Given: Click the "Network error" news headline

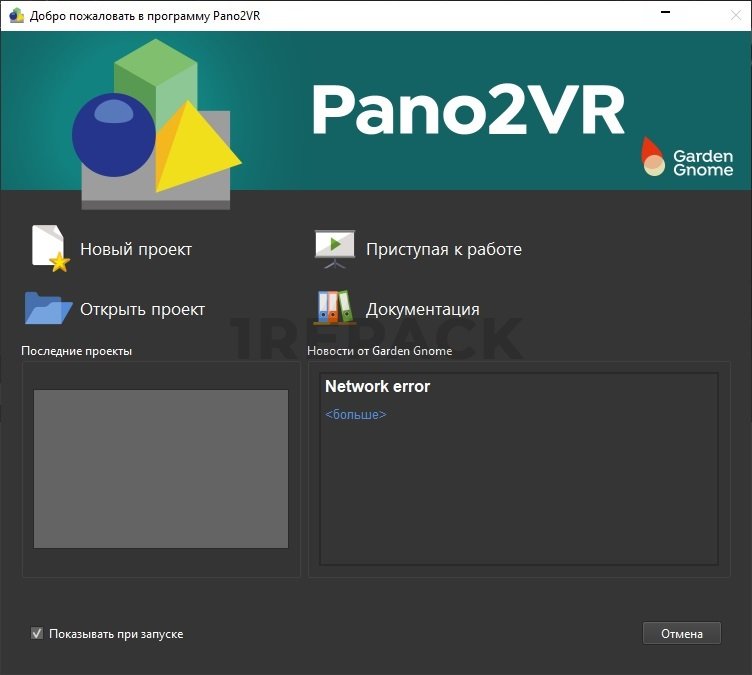Looking at the screenshot, I should 377,386.
